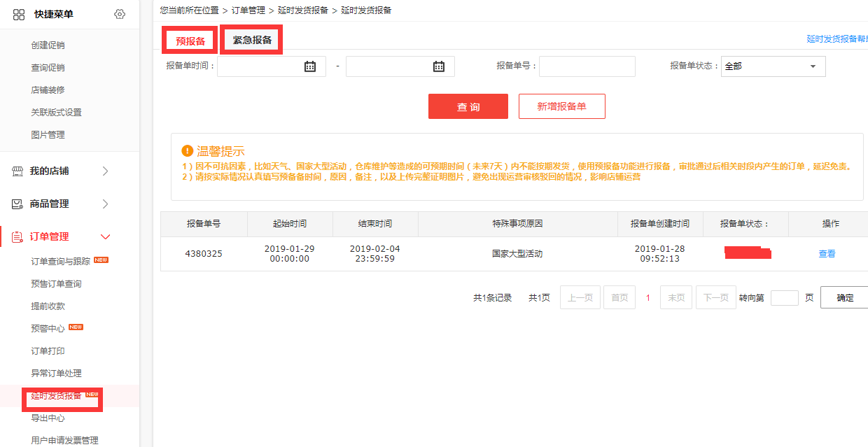Expand the 商品管理 section chevron
The width and height of the screenshot is (868, 447).
pyautogui.click(x=106, y=204)
